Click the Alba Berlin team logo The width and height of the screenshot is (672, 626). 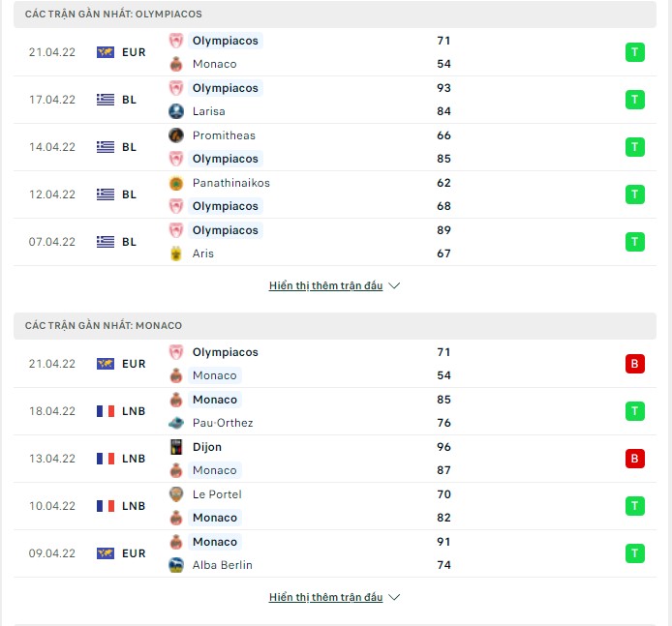(175, 565)
